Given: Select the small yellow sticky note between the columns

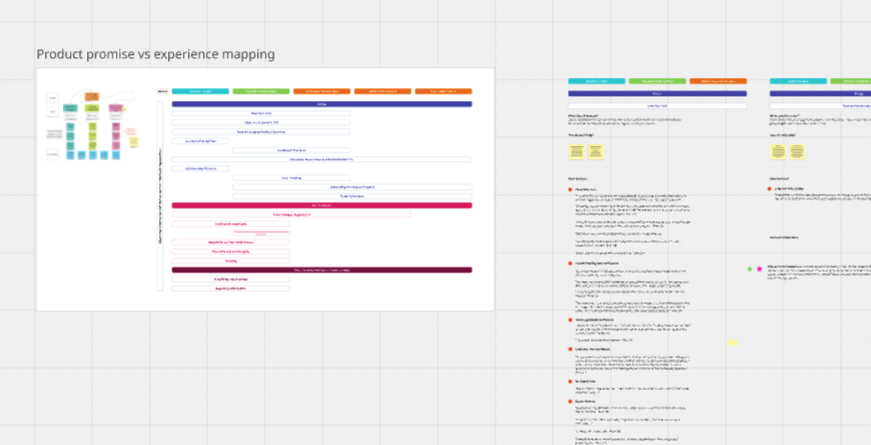Looking at the screenshot, I should (732, 342).
